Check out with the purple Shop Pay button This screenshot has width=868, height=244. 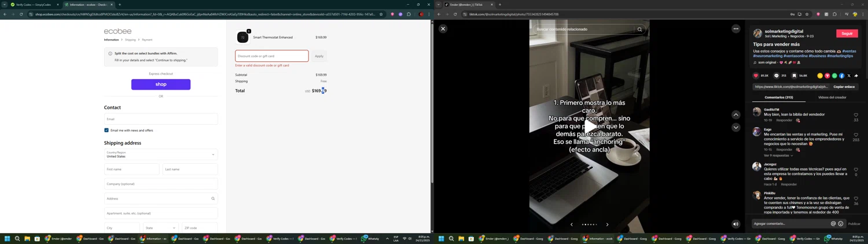point(161,84)
